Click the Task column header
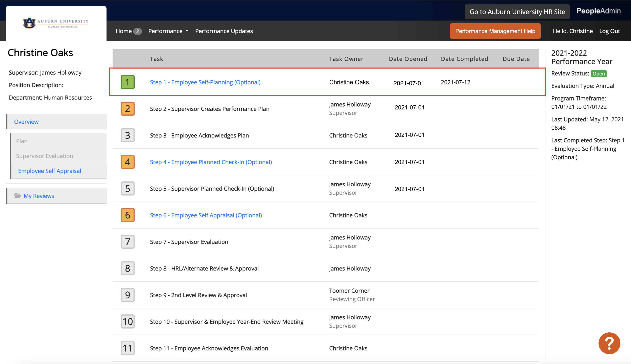The width and height of the screenshot is (631, 364). (x=157, y=59)
